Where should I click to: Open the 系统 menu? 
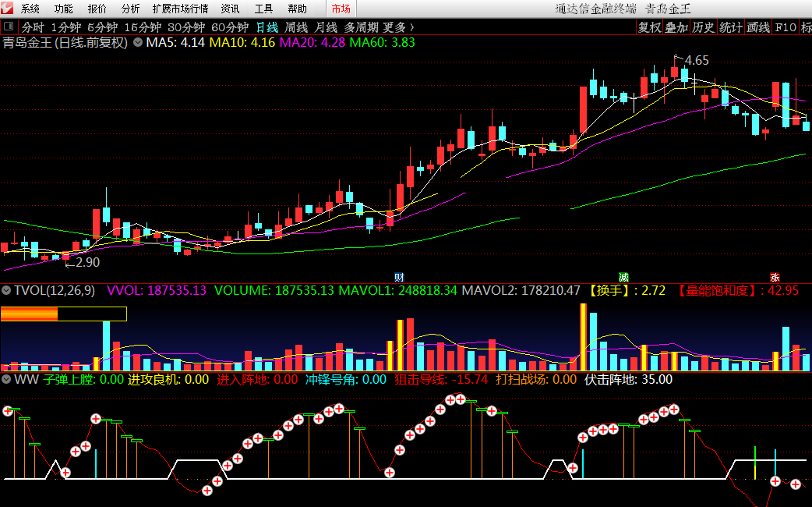30,9
